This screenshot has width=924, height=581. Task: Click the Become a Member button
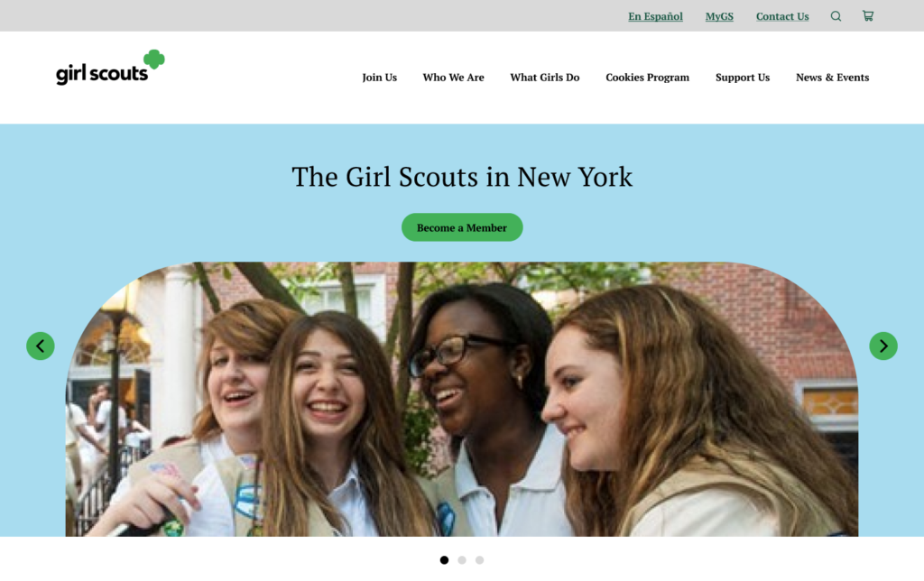pyautogui.click(x=462, y=227)
